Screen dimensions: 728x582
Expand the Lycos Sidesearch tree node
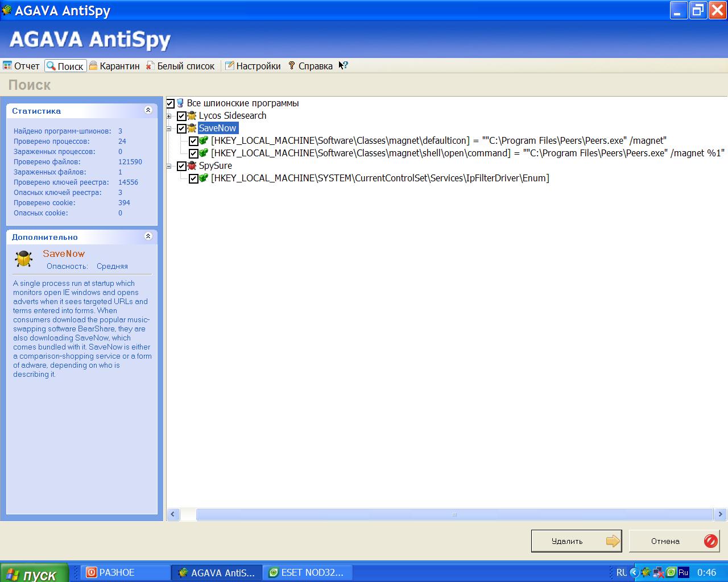tap(169, 116)
